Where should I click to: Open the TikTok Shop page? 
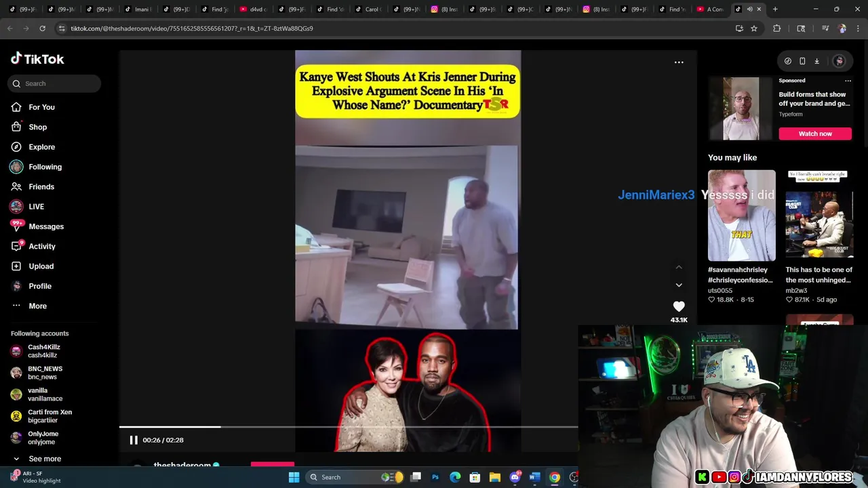37,127
